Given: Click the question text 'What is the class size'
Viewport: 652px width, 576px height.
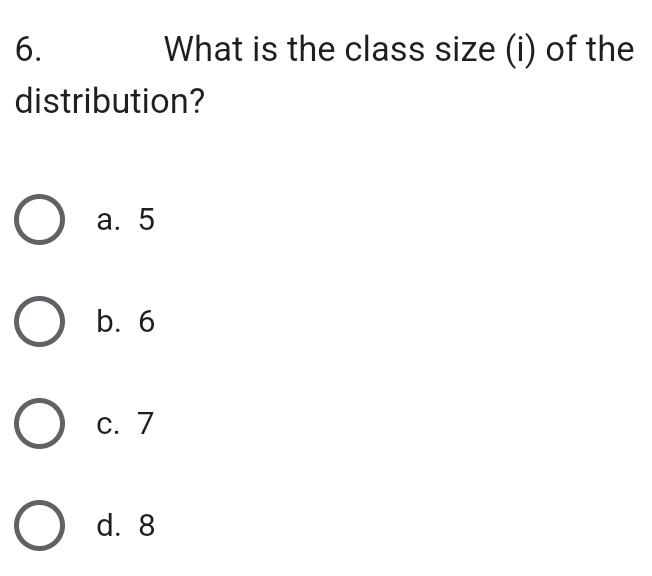Looking at the screenshot, I should coord(330,49).
